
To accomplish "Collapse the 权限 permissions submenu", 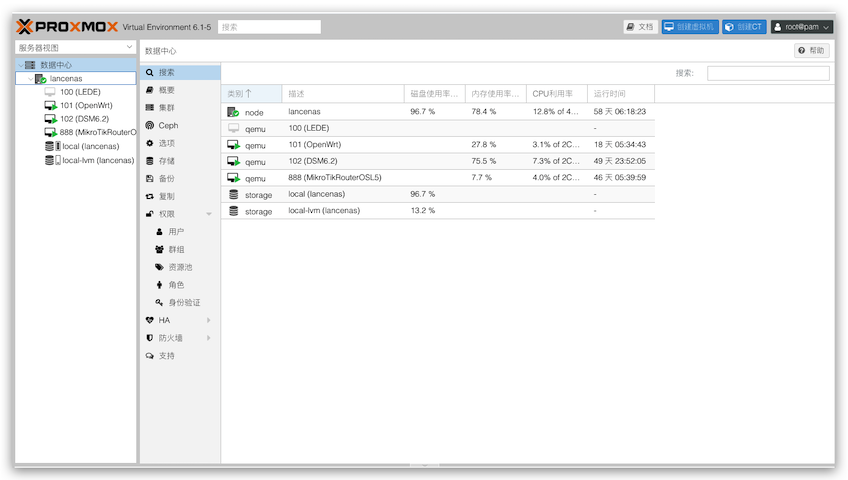I will (209, 214).
